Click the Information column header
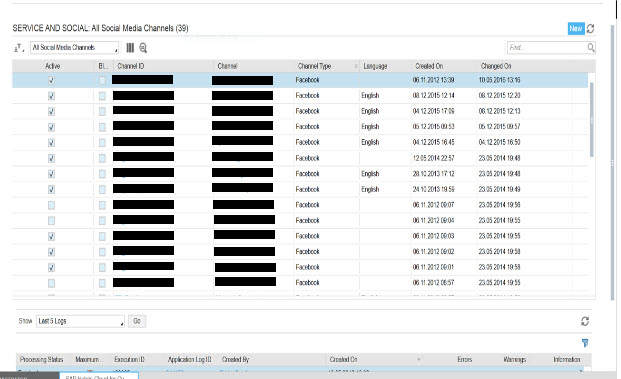621x379 pixels. click(x=567, y=360)
